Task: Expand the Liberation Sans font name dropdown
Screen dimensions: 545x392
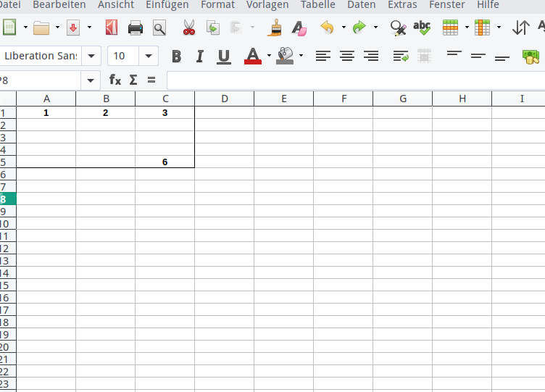Action: pyautogui.click(x=91, y=56)
